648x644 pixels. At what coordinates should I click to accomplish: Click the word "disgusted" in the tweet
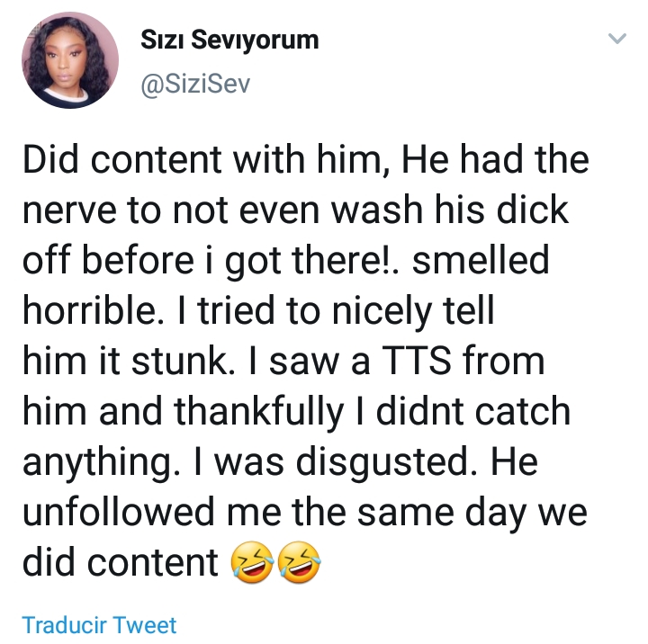[x=383, y=462]
